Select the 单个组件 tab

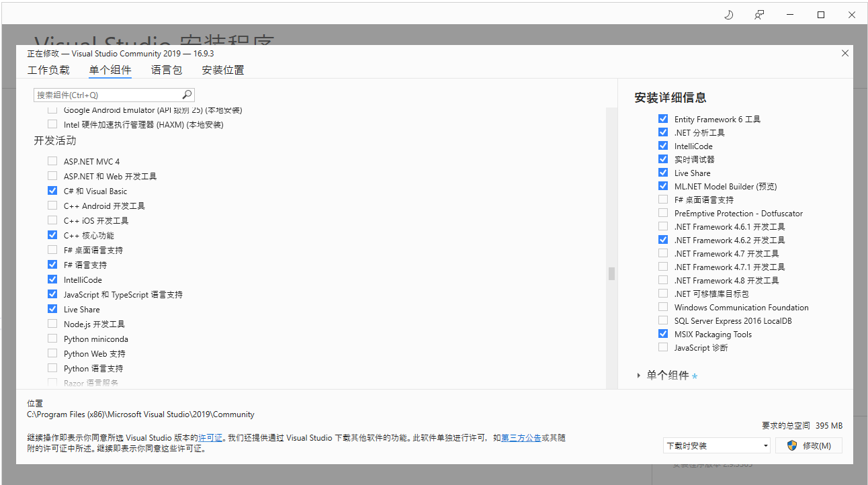tap(110, 70)
